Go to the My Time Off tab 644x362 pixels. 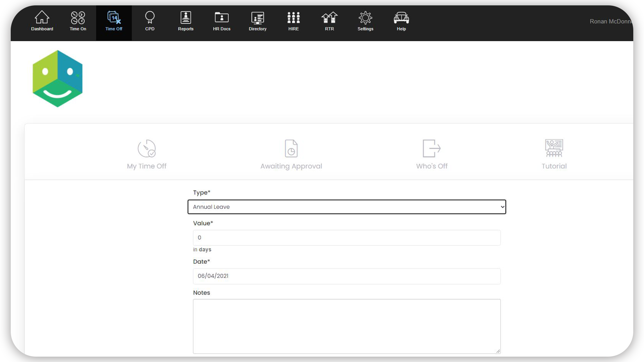coord(147,155)
